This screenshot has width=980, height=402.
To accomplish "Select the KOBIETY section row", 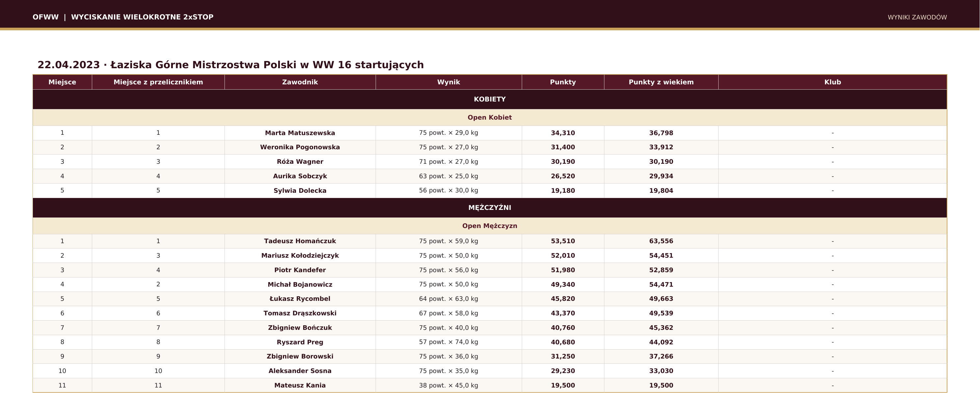I will [490, 100].
